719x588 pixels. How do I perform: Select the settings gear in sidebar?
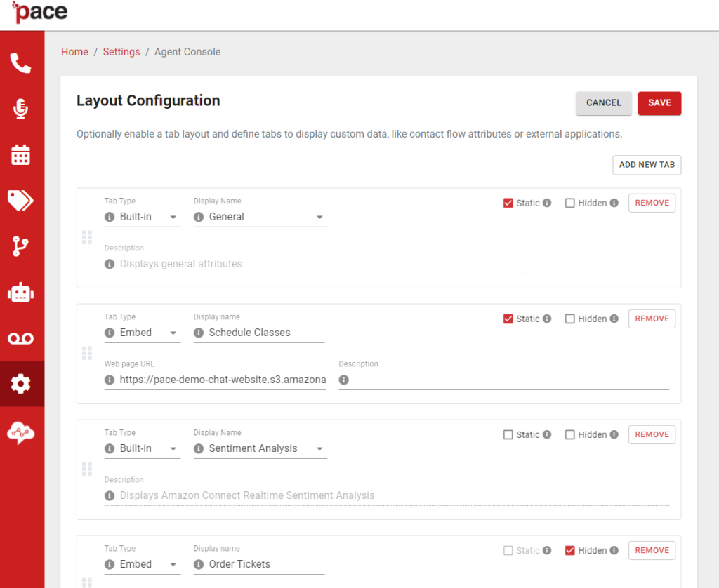tap(20, 384)
